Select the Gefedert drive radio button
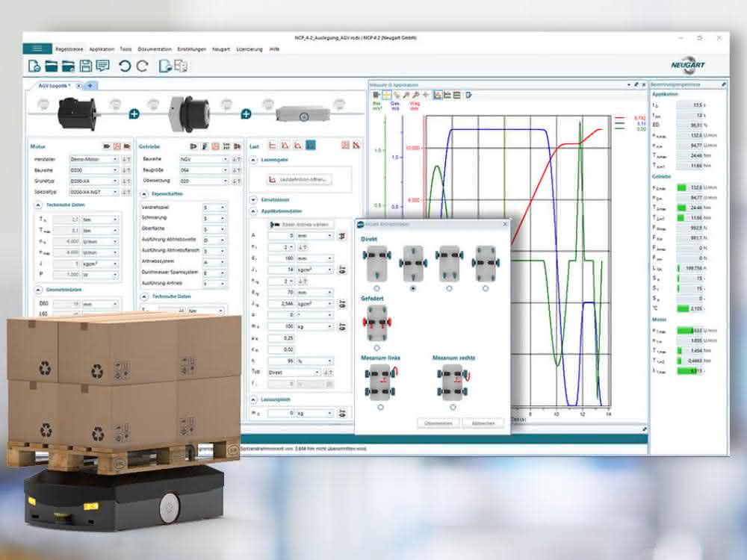The image size is (747, 560). click(376, 348)
